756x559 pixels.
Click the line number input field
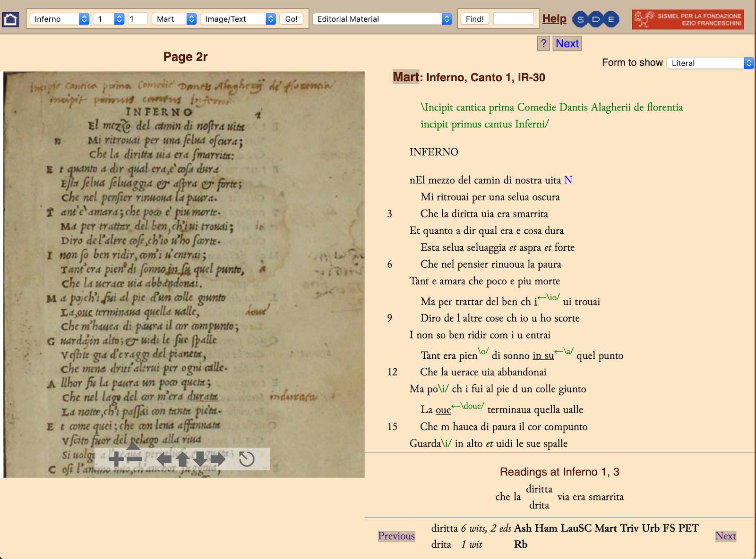(x=137, y=19)
